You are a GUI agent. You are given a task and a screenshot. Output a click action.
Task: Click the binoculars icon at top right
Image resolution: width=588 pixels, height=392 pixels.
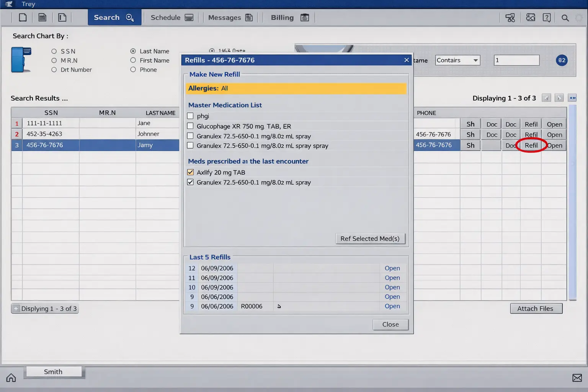point(510,17)
